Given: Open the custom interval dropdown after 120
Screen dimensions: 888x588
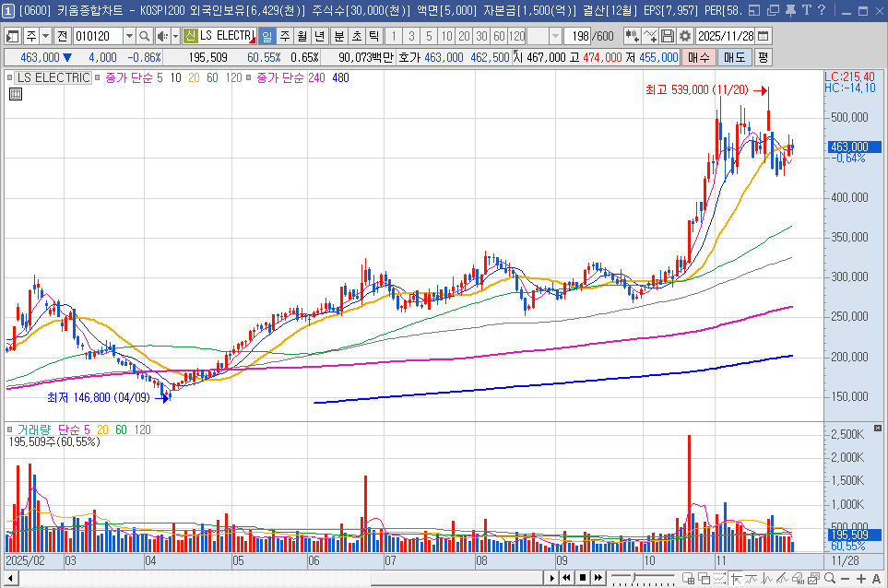Looking at the screenshot, I should click(x=555, y=36).
